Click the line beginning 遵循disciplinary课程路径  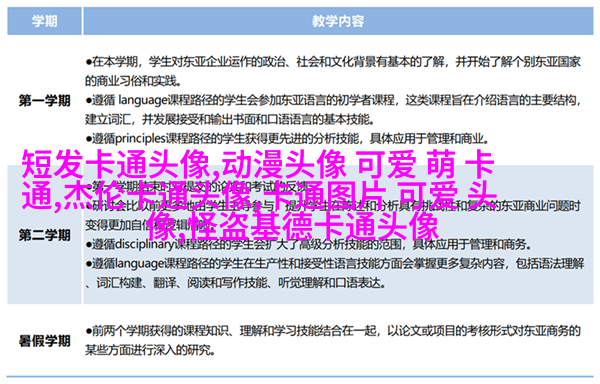click(308, 244)
